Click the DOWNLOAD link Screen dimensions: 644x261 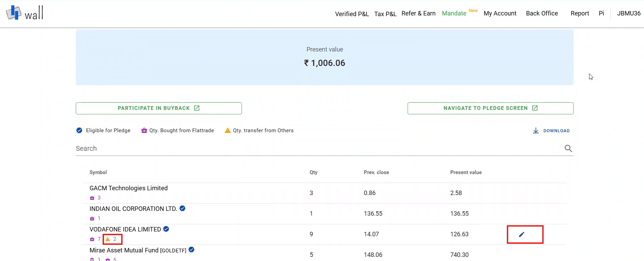click(x=551, y=130)
